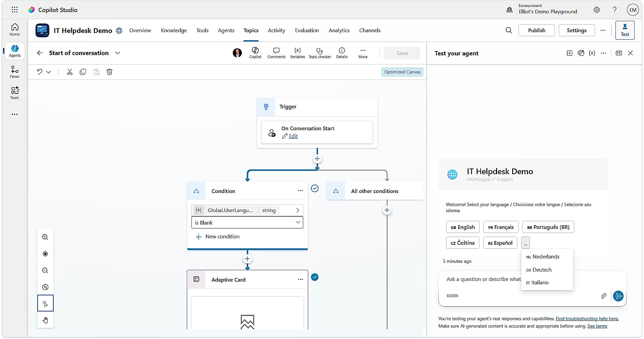644x339 pixels.
Task: Click the search magnifier icon
Action: click(508, 30)
